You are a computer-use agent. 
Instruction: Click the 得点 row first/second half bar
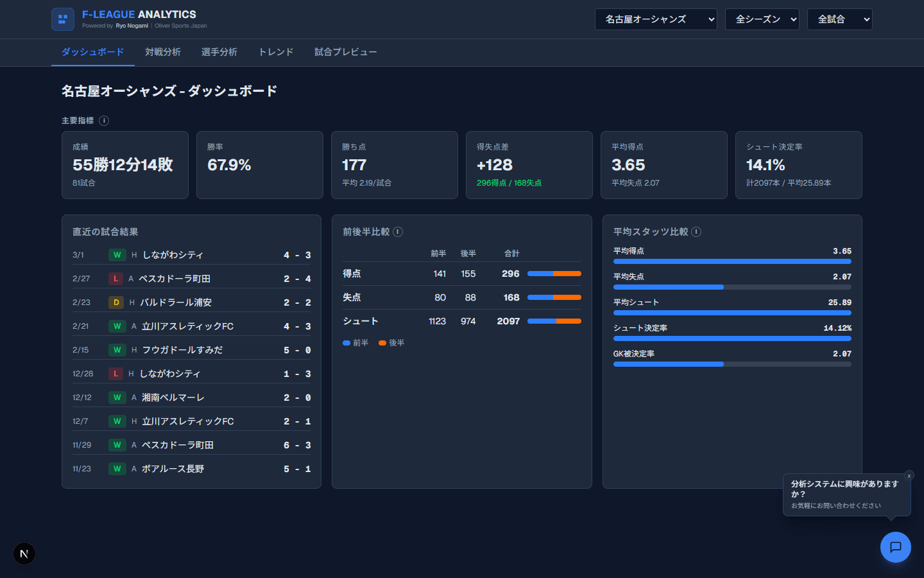554,274
